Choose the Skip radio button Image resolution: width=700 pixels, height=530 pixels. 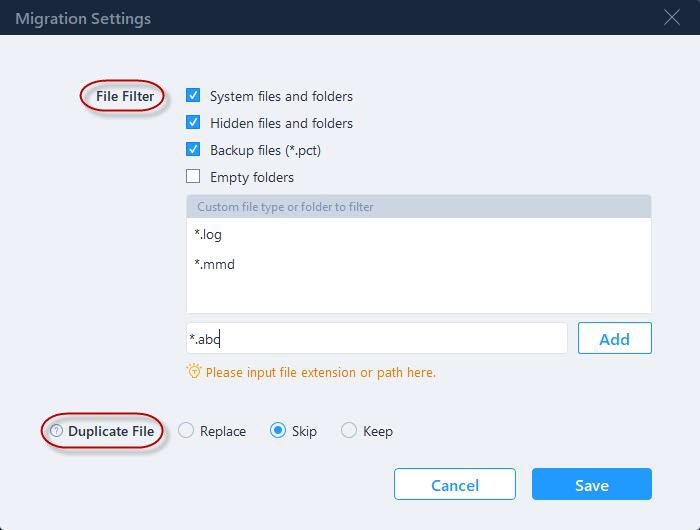click(x=278, y=431)
